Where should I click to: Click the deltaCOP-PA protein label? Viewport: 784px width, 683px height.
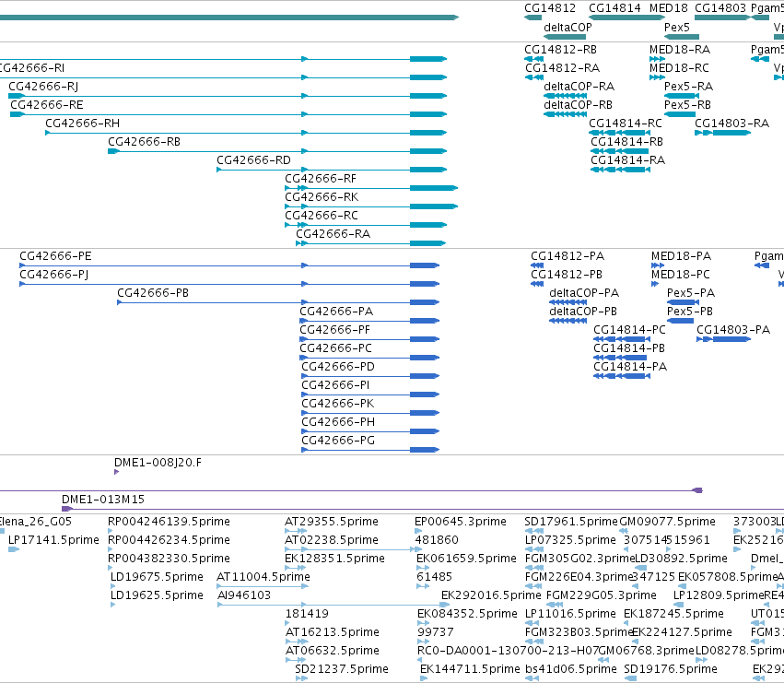[x=584, y=294]
